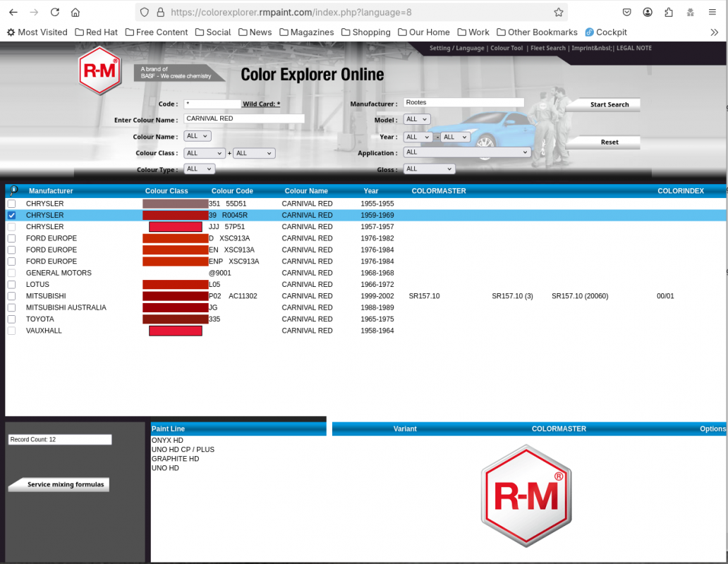Tick the checkbox for Ford Europe D XSC913A
Viewport: 728px width, 564px height.
[11, 238]
